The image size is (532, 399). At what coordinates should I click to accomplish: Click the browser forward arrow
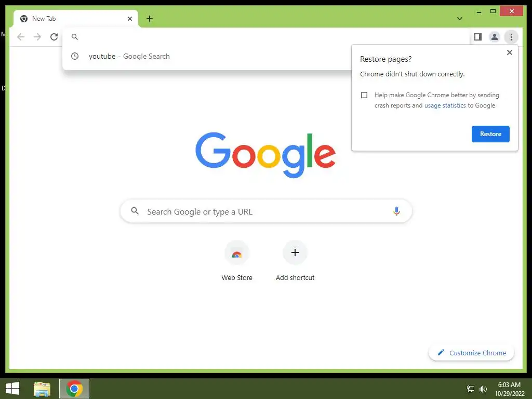coord(37,37)
